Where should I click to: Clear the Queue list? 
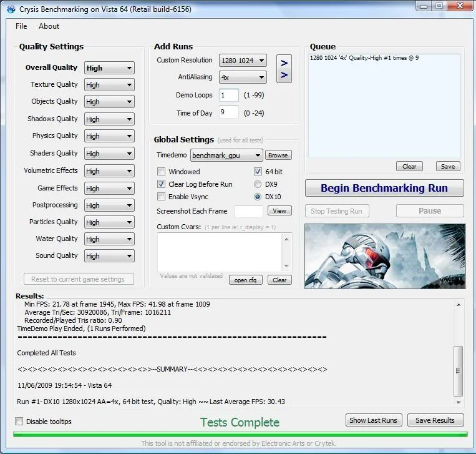coord(409,166)
